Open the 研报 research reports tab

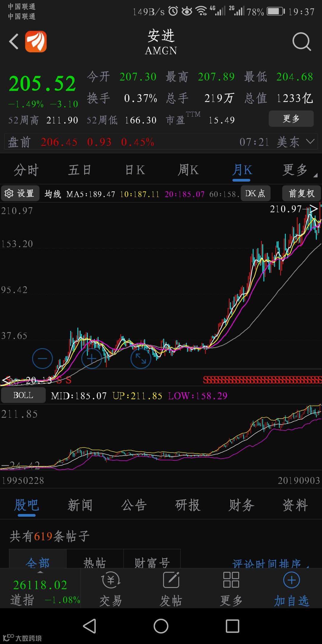point(188,505)
